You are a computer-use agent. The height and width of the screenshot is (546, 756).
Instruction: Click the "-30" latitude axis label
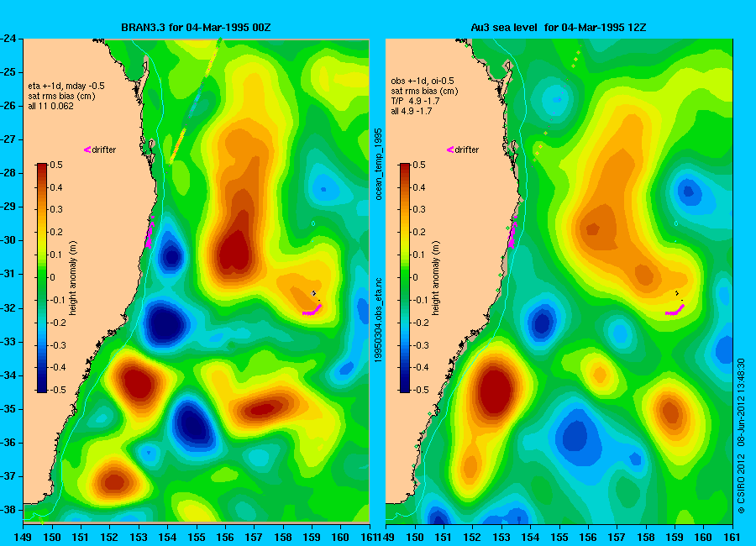(8, 240)
